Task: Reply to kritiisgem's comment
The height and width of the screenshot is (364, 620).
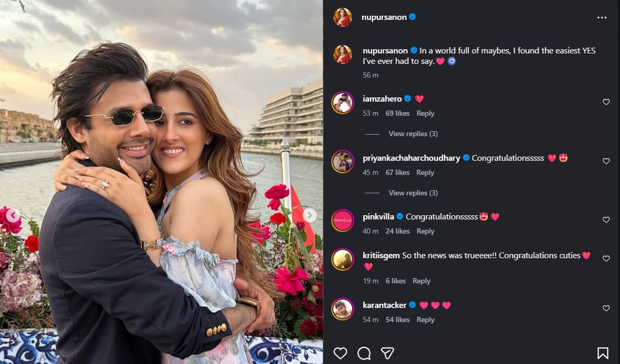Action: coord(421,281)
